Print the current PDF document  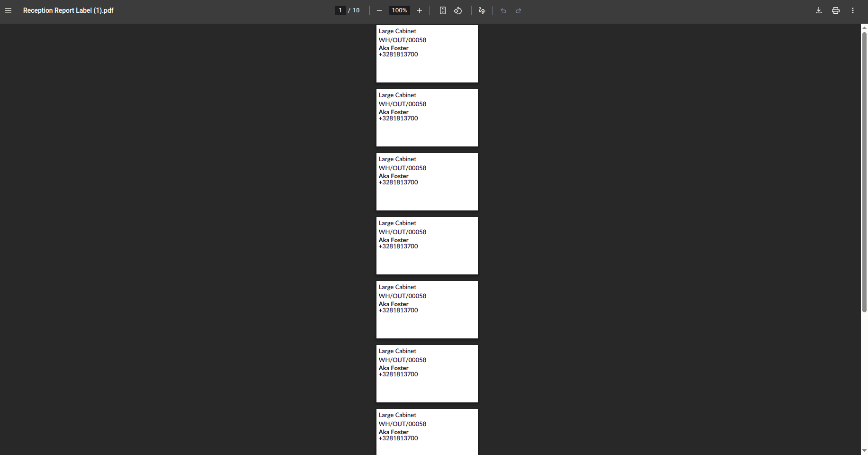pyautogui.click(x=835, y=10)
